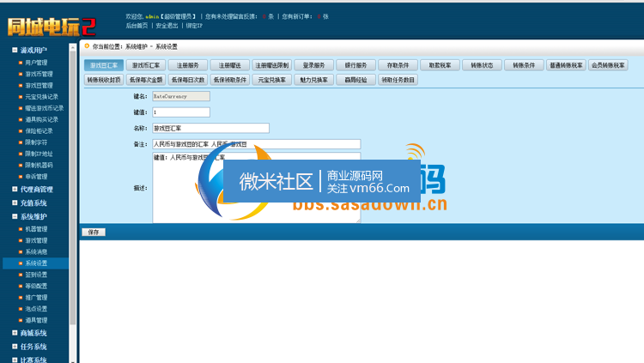The width and height of the screenshot is (644, 363).
Task: Click the orange breadcrumb location icon
Action: [x=87, y=46]
